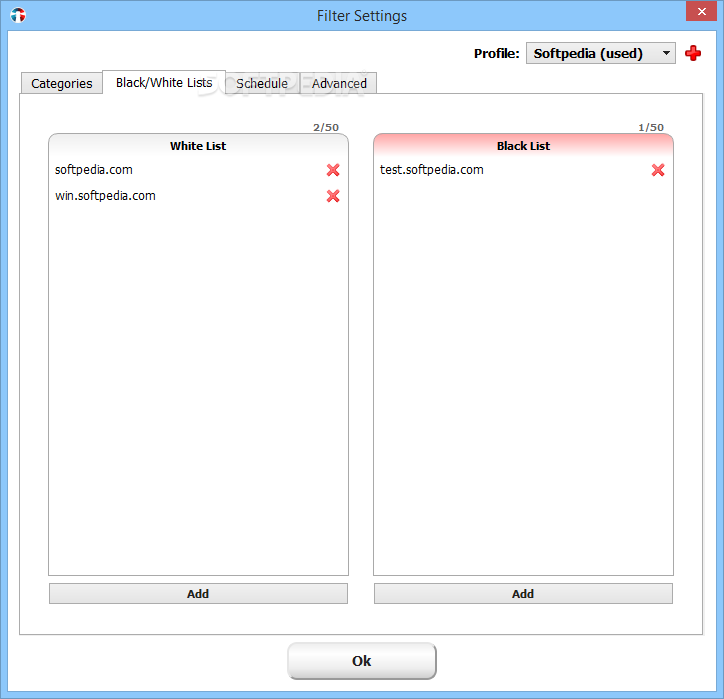Screen dimensions: 724x699
Task: Go to the Advanced tab
Action: tap(339, 83)
